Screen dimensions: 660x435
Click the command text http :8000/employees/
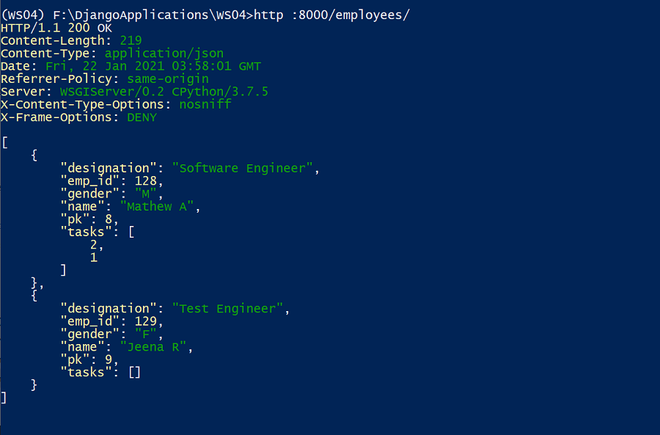(332, 15)
